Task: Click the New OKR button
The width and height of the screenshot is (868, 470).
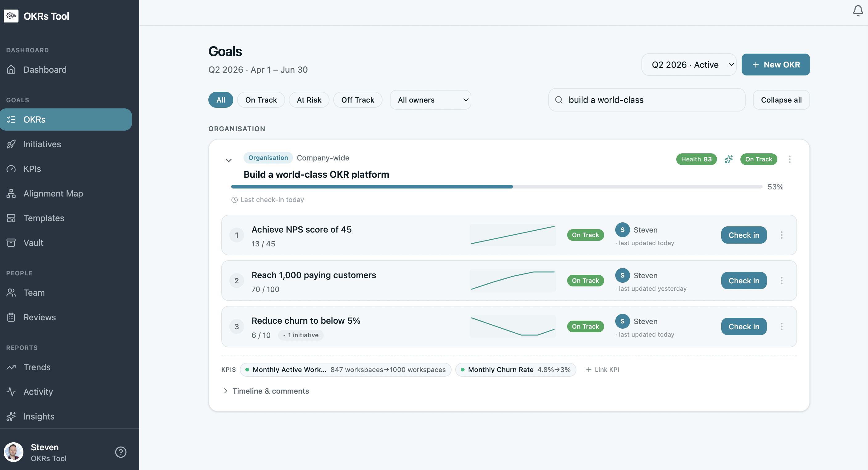Action: pos(775,64)
